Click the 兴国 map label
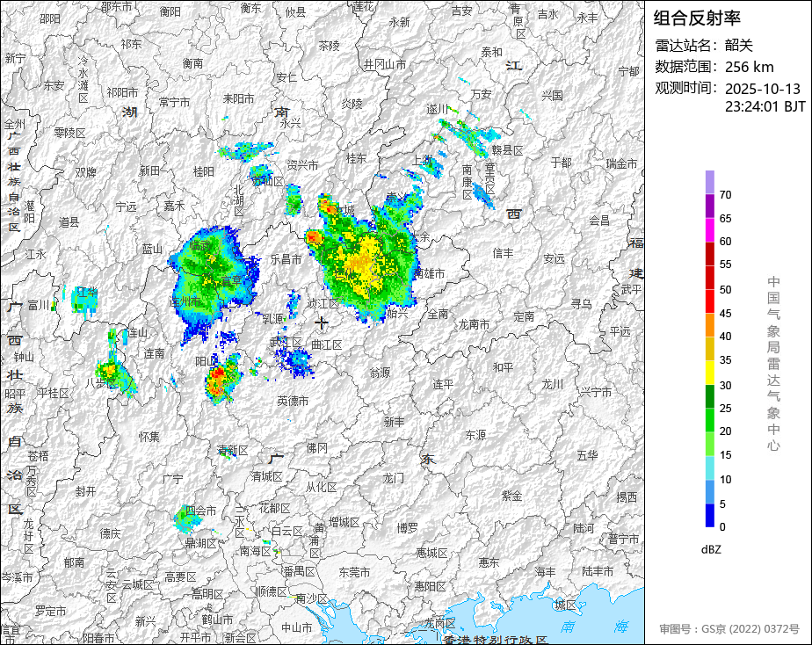Viewport: 812px width, 645px height. point(552,95)
